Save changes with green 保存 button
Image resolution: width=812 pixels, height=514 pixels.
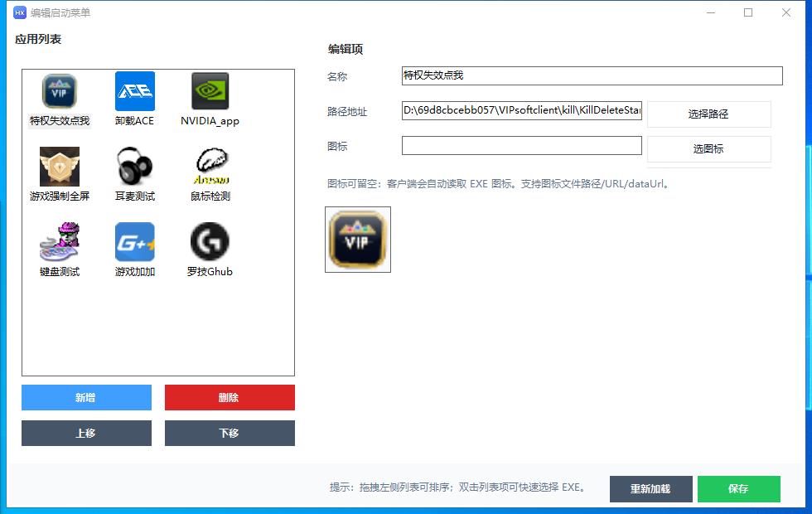739,488
